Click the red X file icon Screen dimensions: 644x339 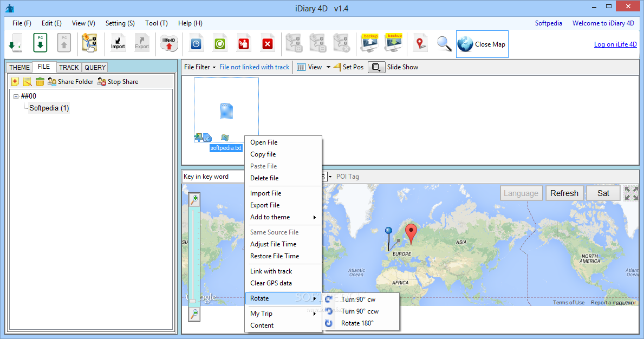point(268,43)
